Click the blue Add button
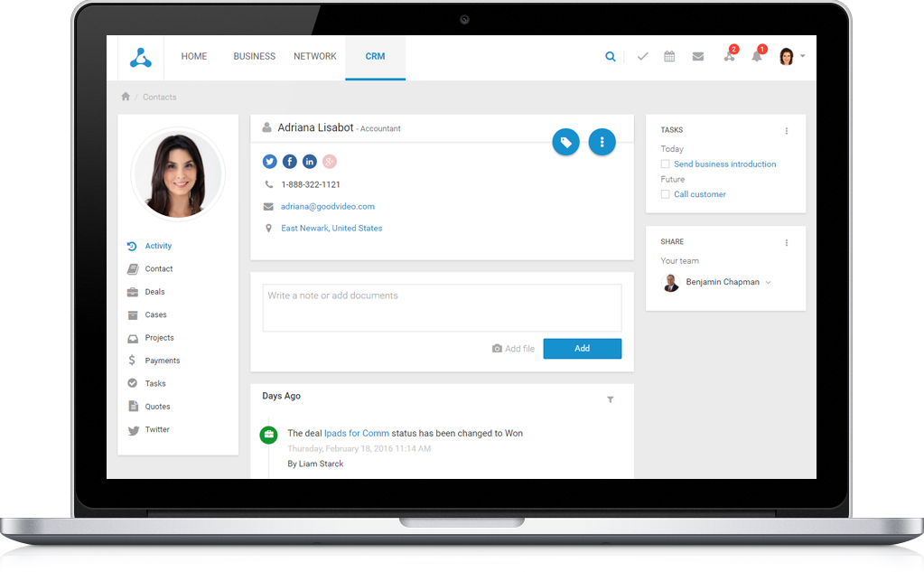Viewport: 924px width, 572px height. tap(583, 349)
